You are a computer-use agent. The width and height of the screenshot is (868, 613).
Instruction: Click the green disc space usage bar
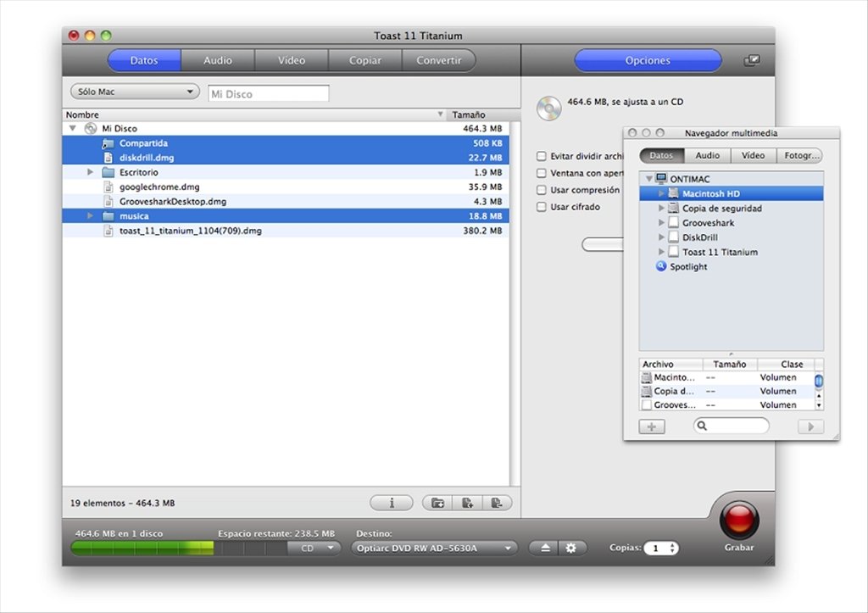coord(142,549)
